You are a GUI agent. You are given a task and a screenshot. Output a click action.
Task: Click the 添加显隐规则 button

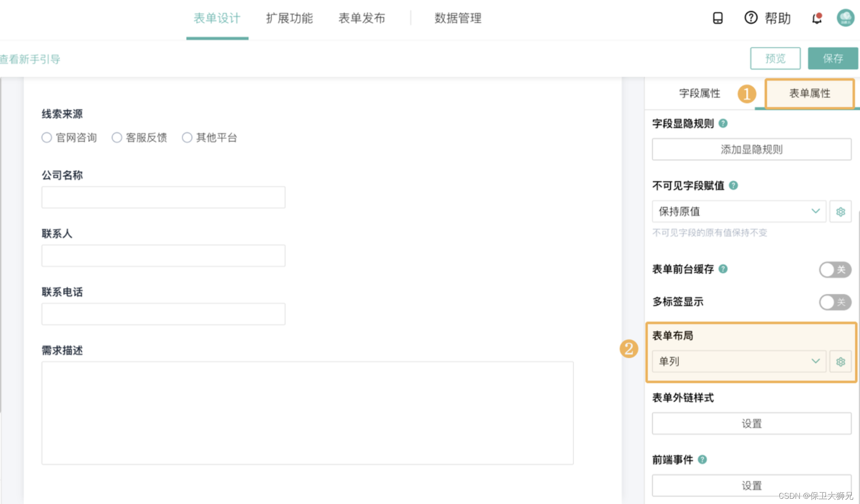coord(751,149)
